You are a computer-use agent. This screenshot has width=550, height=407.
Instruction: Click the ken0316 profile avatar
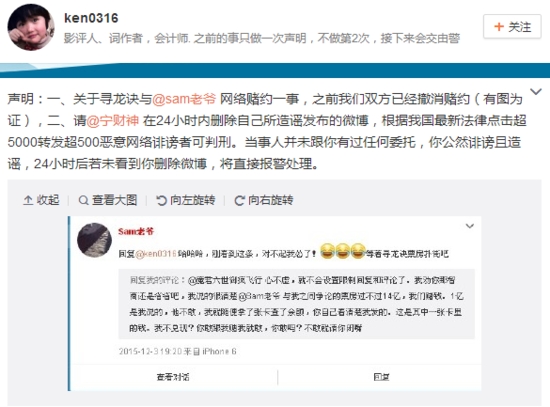click(31, 27)
